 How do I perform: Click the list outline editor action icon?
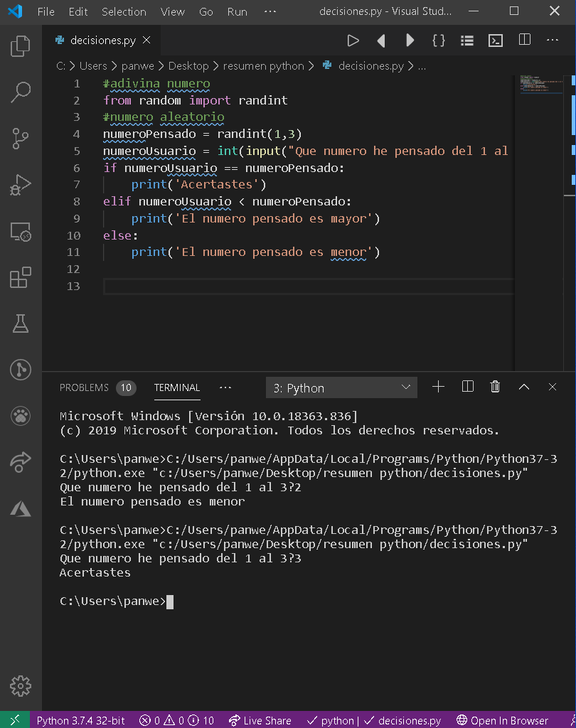(x=466, y=41)
